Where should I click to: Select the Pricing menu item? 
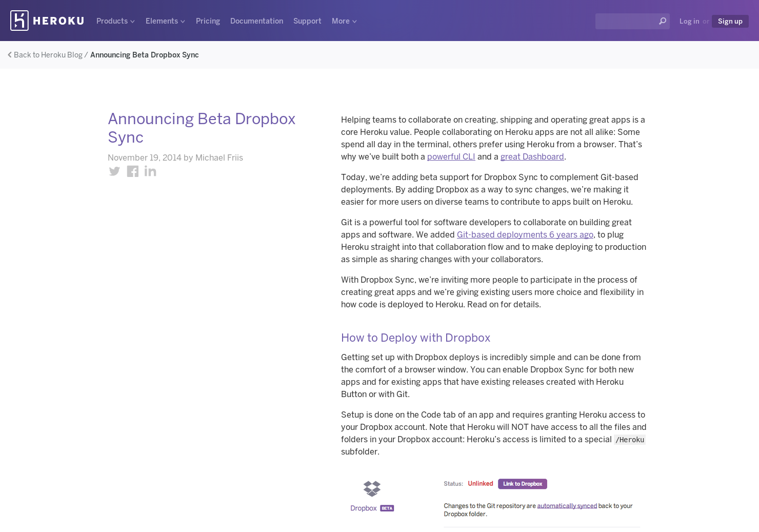[208, 21]
